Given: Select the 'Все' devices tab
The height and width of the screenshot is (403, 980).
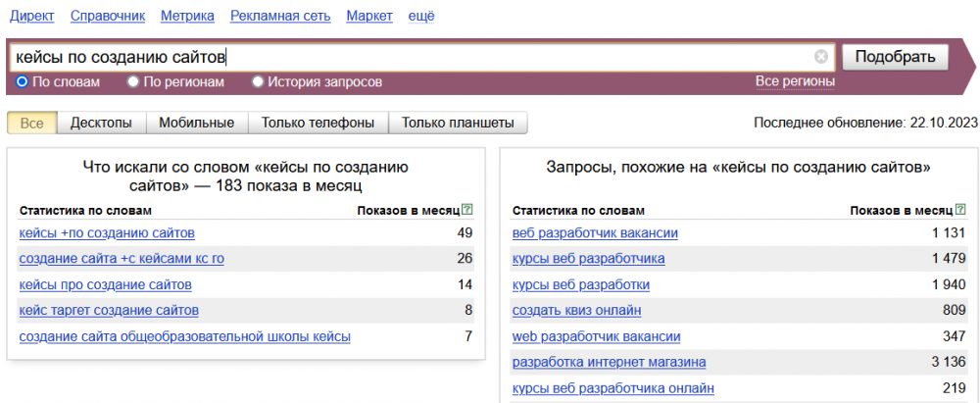Looking at the screenshot, I should click(x=32, y=123).
